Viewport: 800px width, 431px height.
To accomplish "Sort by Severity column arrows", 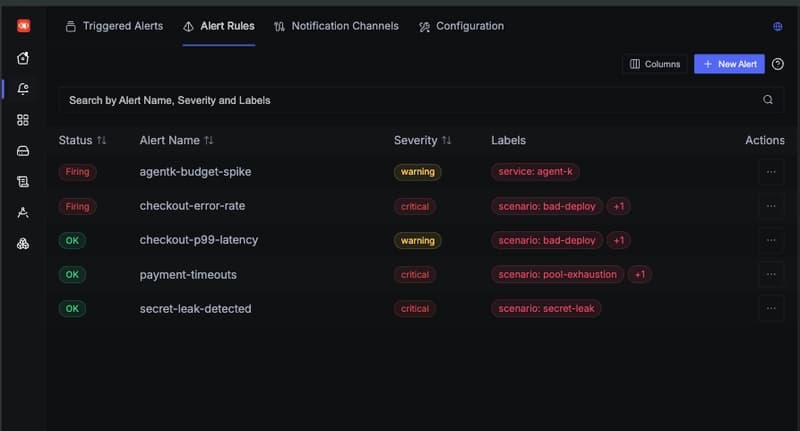I will point(446,140).
